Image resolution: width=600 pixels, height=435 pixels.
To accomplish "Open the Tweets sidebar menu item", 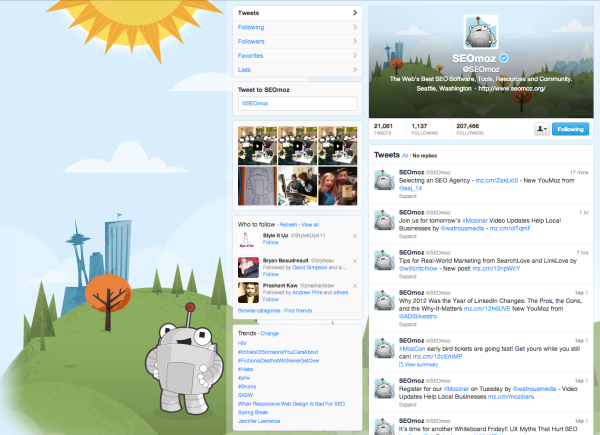I will pos(296,13).
